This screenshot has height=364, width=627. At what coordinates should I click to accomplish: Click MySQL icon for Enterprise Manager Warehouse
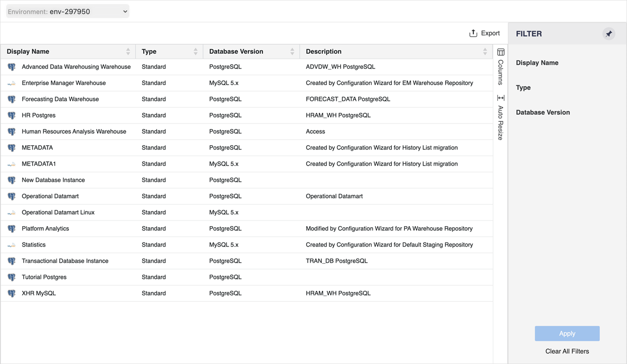tap(11, 83)
